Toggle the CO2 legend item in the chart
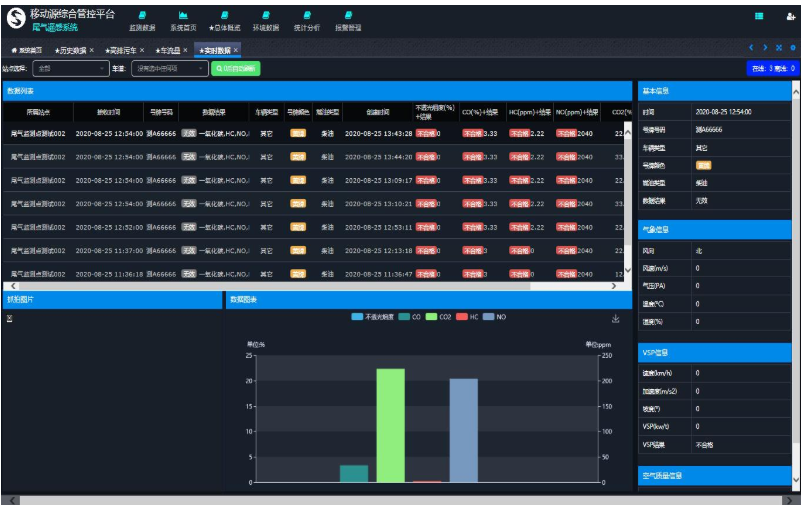Viewport: 805px width, 509px height. pyautogui.click(x=438, y=317)
